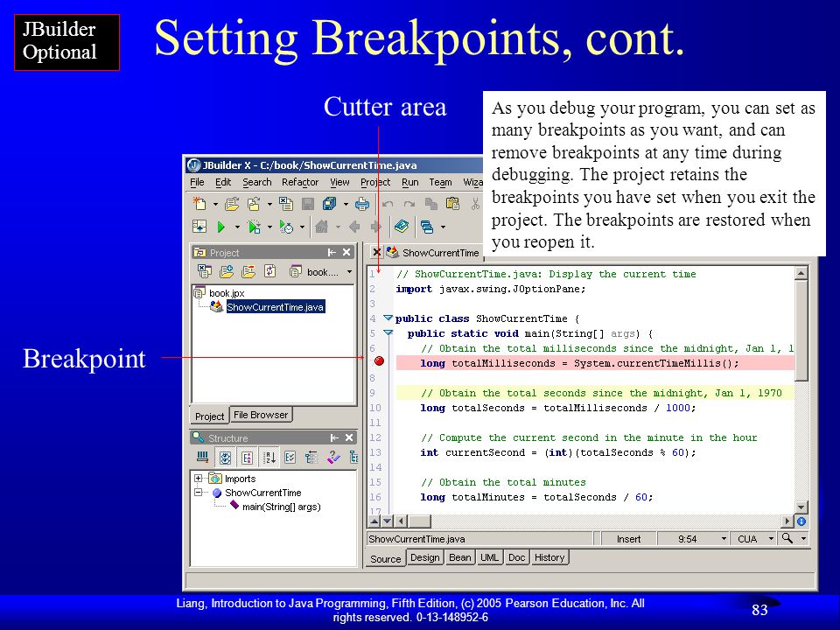Open the View menu
Viewport: 840px width, 630px height.
pyautogui.click(x=339, y=182)
